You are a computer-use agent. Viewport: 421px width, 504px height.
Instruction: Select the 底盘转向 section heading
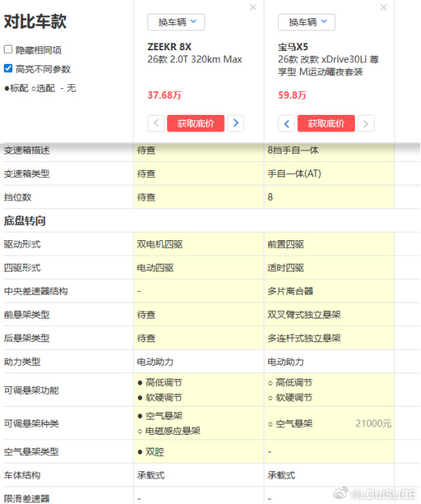25,220
